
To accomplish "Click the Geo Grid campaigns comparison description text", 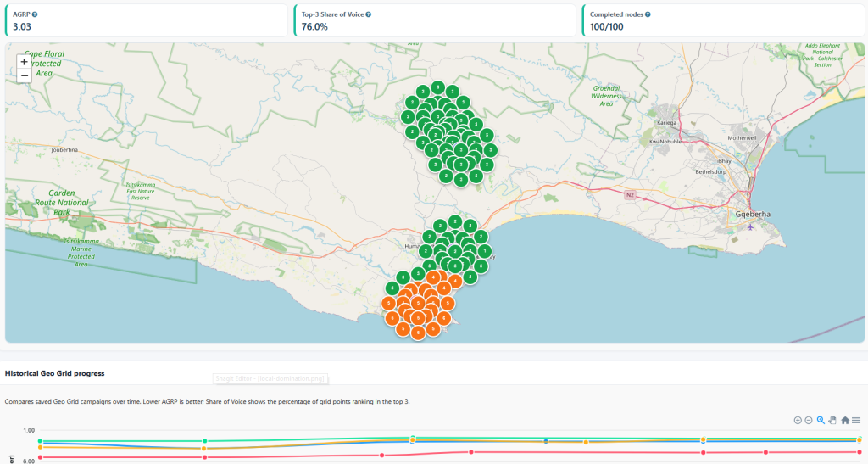I will (207, 401).
